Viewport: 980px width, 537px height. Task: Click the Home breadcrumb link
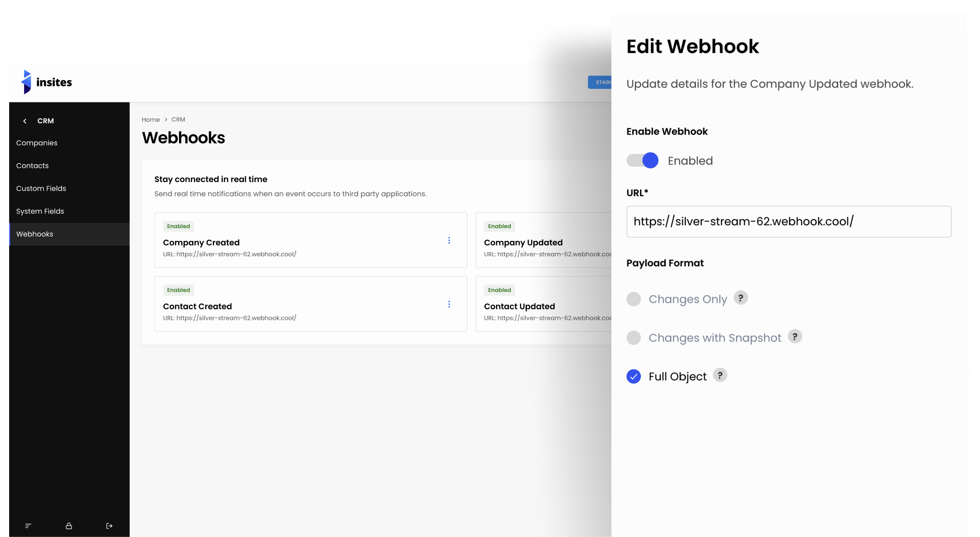click(x=151, y=120)
